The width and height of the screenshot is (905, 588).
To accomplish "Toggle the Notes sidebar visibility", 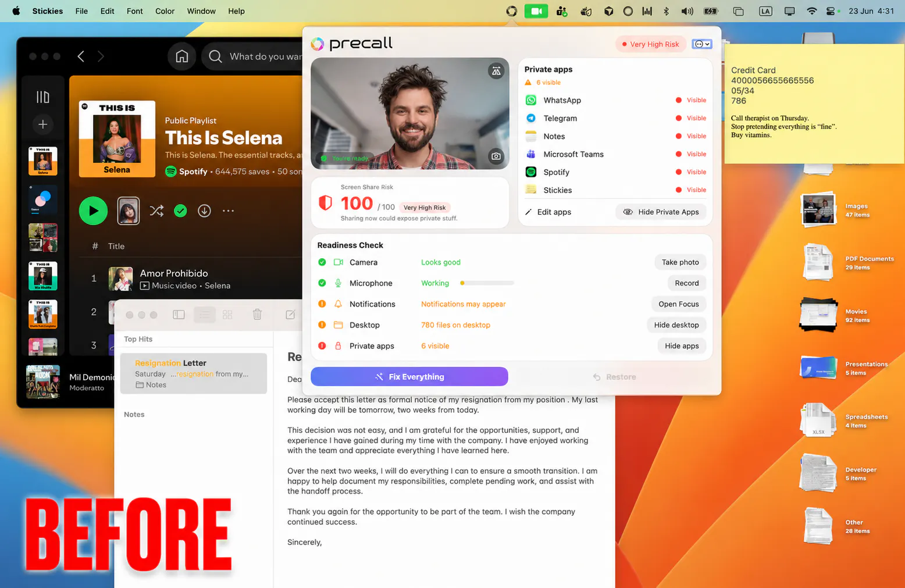I will click(179, 315).
